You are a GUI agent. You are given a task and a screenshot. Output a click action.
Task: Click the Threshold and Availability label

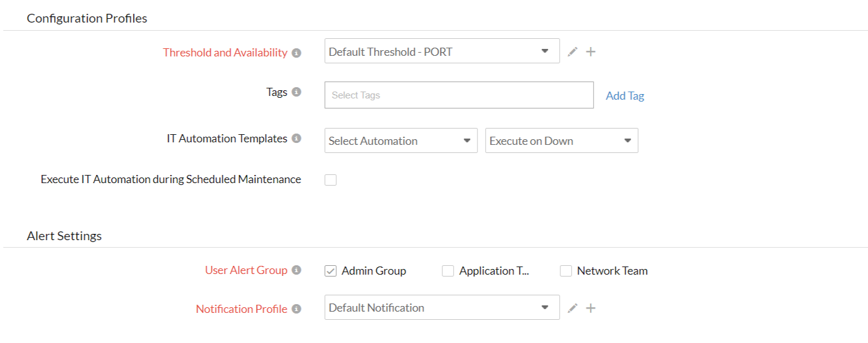pos(225,53)
